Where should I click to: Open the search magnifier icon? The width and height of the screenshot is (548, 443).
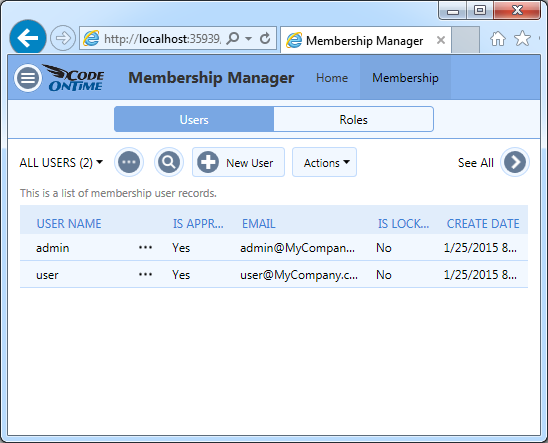pos(169,162)
